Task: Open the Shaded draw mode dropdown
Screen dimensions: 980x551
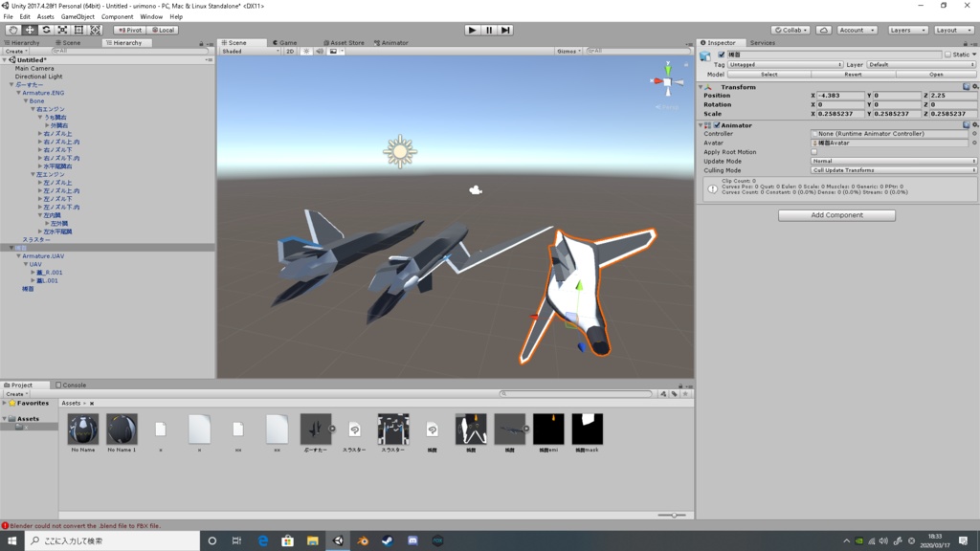Action: (x=250, y=52)
